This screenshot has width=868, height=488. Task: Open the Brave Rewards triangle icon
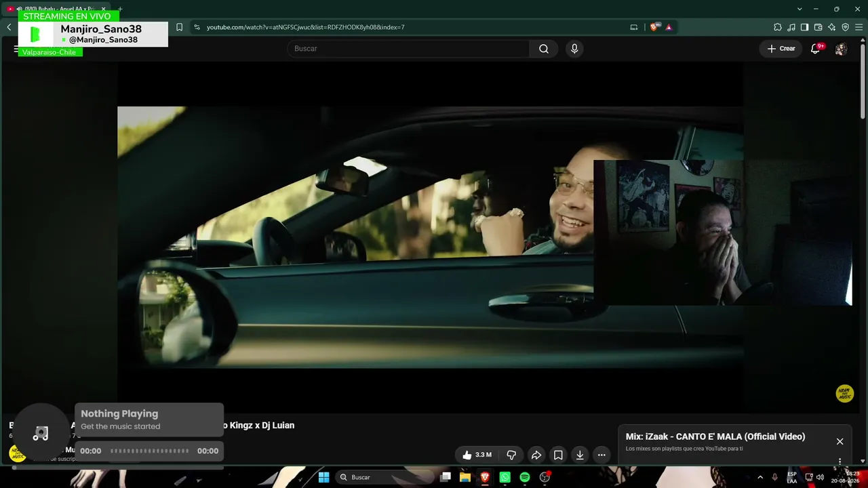[669, 27]
